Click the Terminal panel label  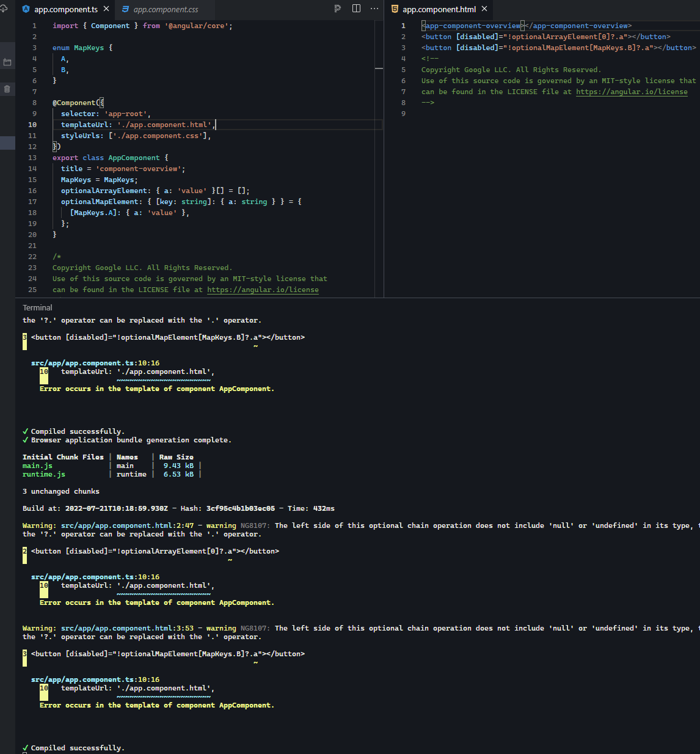pyautogui.click(x=37, y=307)
